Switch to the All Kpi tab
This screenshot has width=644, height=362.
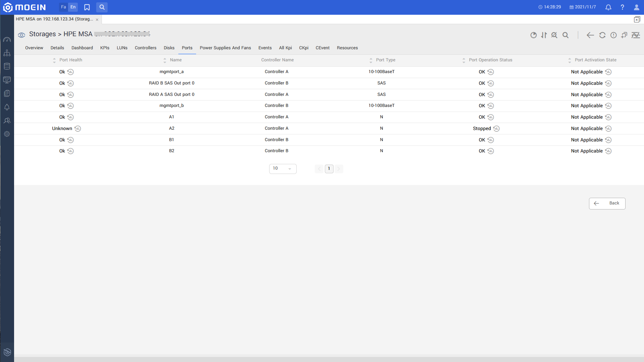pos(285,48)
